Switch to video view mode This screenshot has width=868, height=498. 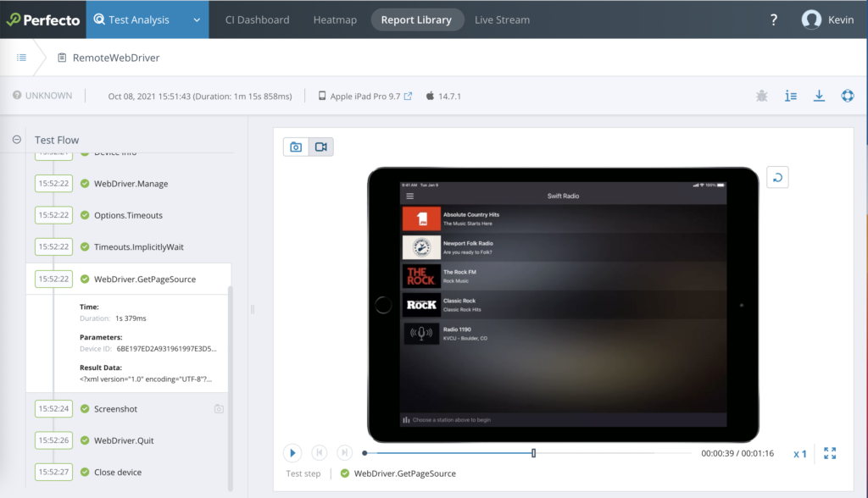pos(321,147)
